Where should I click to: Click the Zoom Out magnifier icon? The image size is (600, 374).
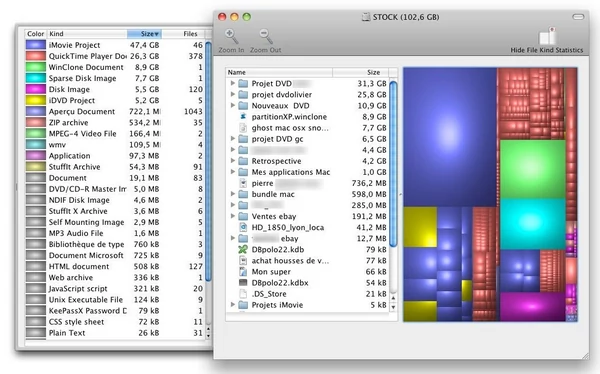pos(266,36)
